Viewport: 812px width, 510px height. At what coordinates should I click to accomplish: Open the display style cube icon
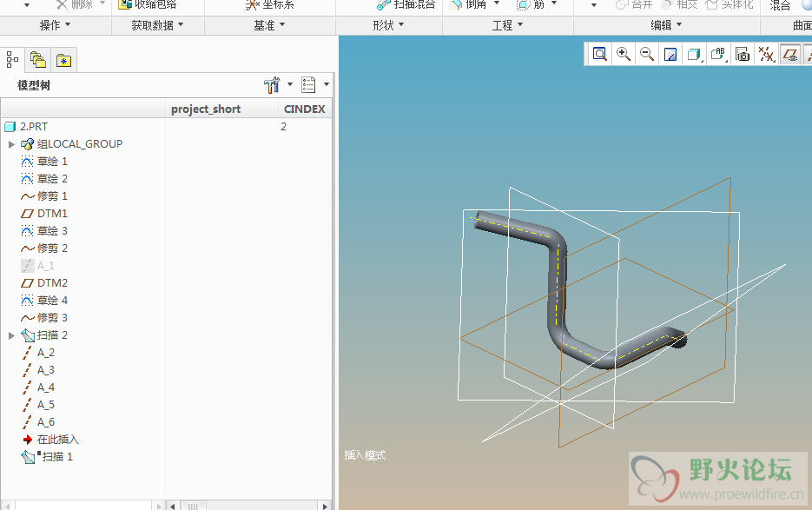[694, 54]
